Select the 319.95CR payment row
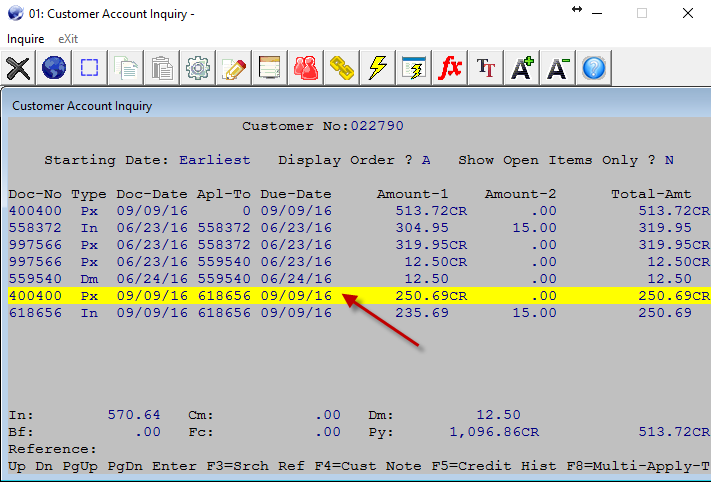 (359, 245)
